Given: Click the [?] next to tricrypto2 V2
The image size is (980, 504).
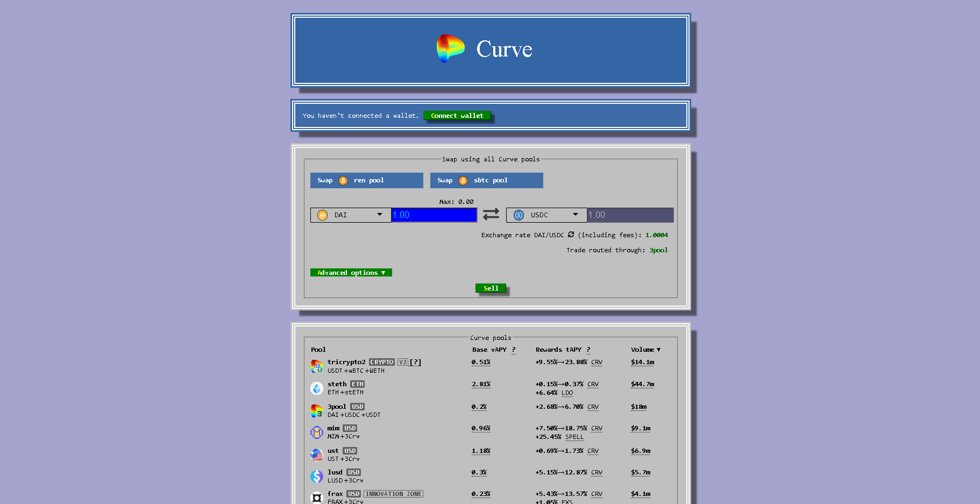Looking at the screenshot, I should 415,363.
